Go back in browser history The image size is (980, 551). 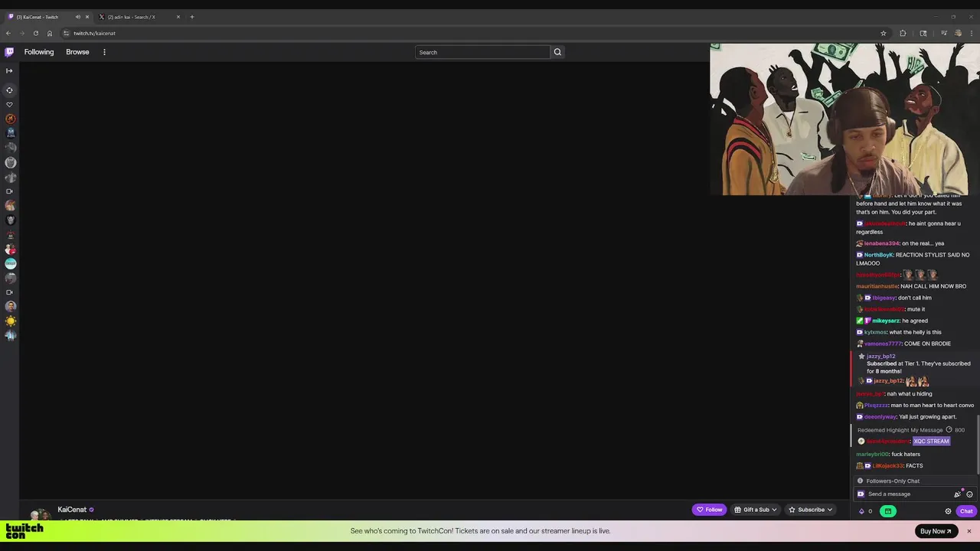coord(8,33)
